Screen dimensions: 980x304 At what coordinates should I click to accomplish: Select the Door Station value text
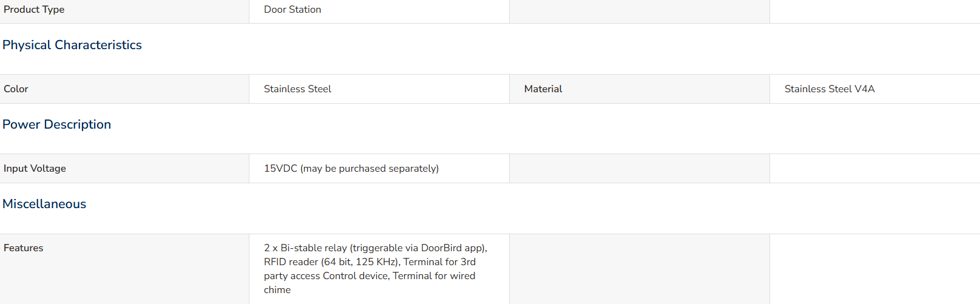(x=292, y=10)
